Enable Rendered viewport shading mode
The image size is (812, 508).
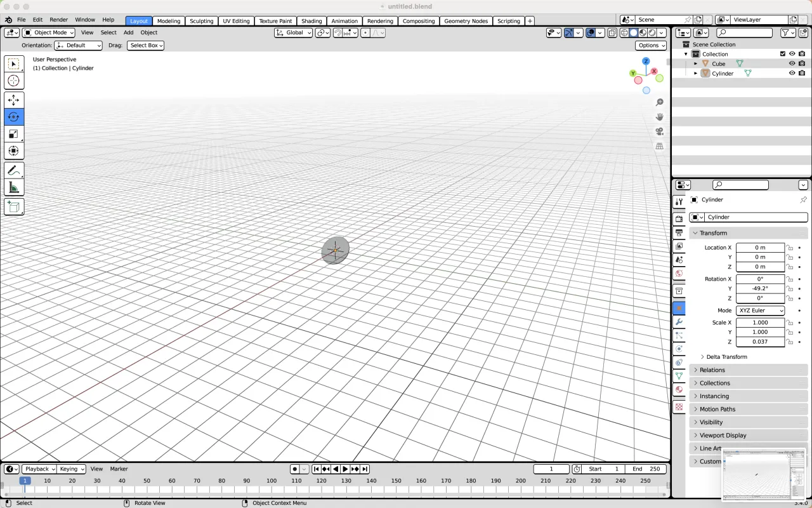[x=653, y=32]
